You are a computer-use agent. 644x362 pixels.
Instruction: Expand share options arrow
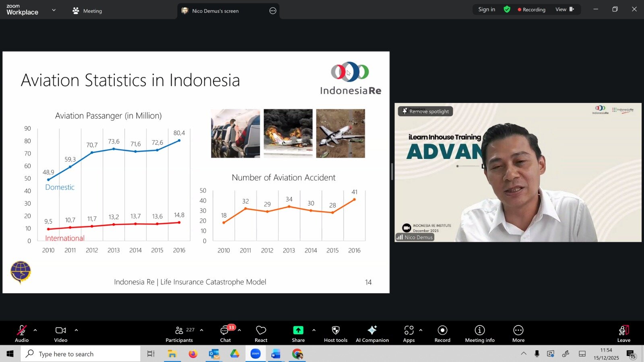tap(314, 330)
